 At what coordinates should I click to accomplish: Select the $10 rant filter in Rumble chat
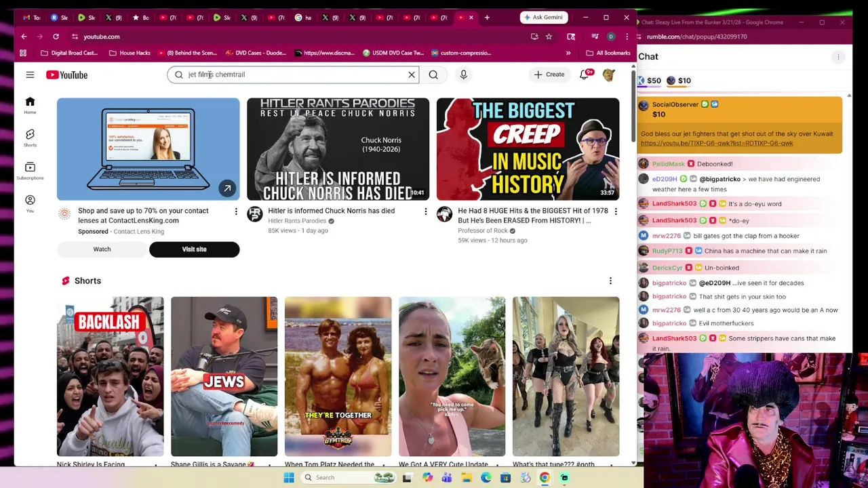(679, 81)
